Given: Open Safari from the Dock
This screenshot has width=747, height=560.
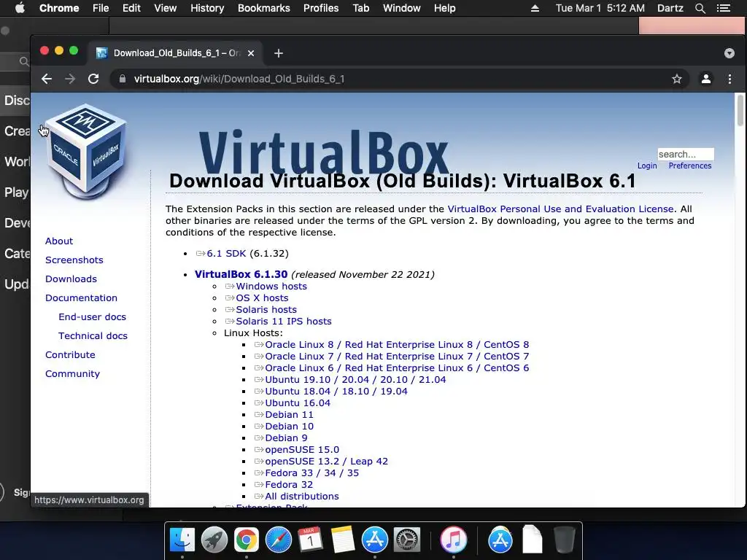Looking at the screenshot, I should 278,540.
